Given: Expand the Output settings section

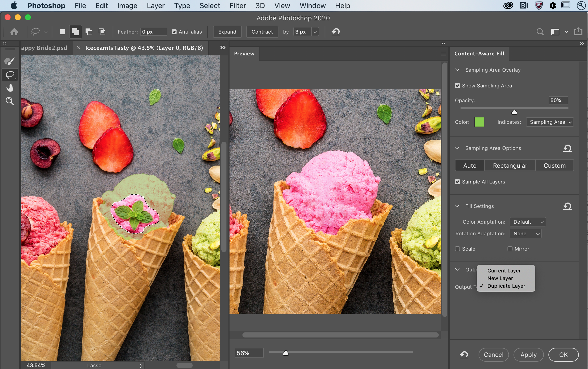Looking at the screenshot, I should [x=458, y=270].
